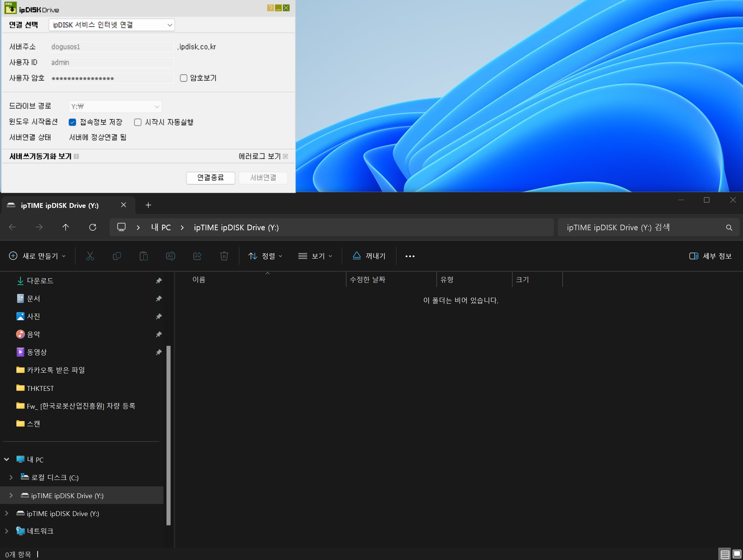Check the 시작시 자동실행 checkbox

tap(138, 122)
